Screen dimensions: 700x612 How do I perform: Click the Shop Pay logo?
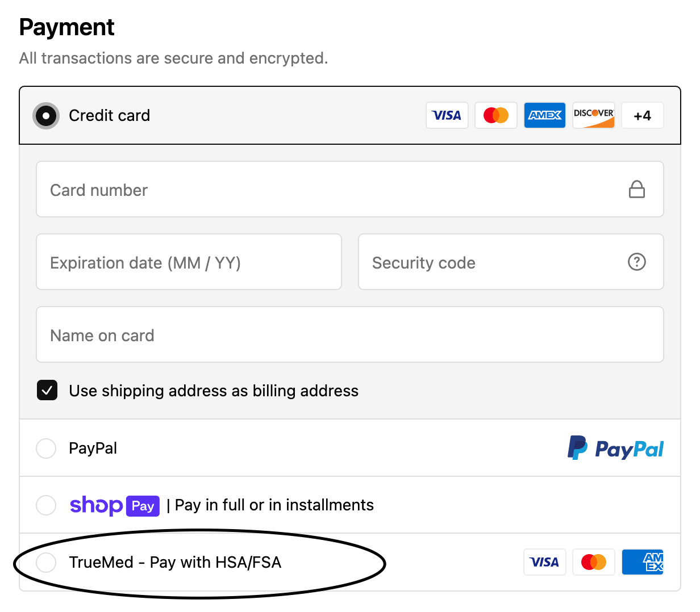[114, 505]
